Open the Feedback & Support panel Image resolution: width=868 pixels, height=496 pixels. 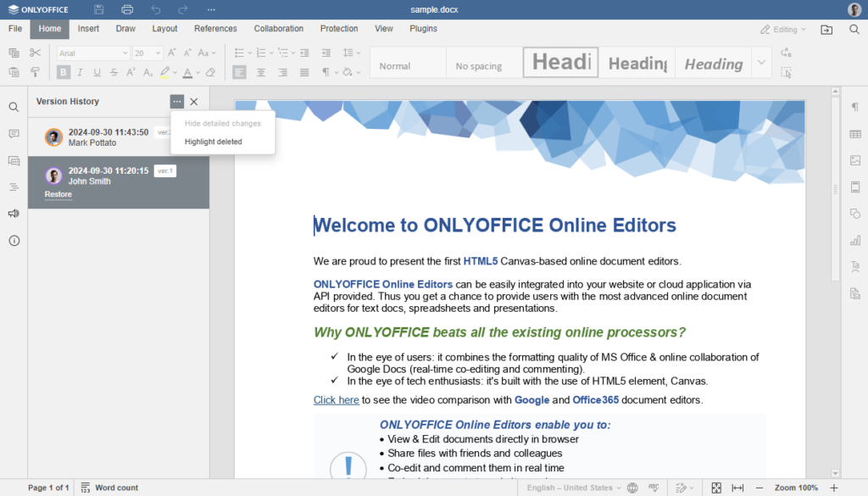pos(14,214)
